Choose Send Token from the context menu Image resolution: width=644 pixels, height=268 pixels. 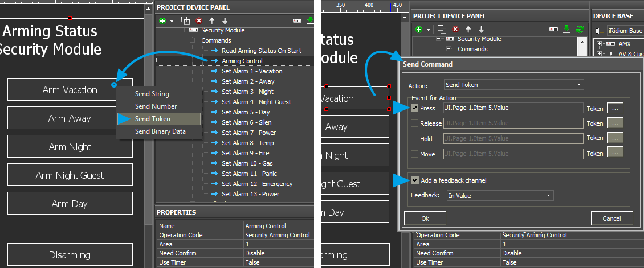click(x=152, y=119)
